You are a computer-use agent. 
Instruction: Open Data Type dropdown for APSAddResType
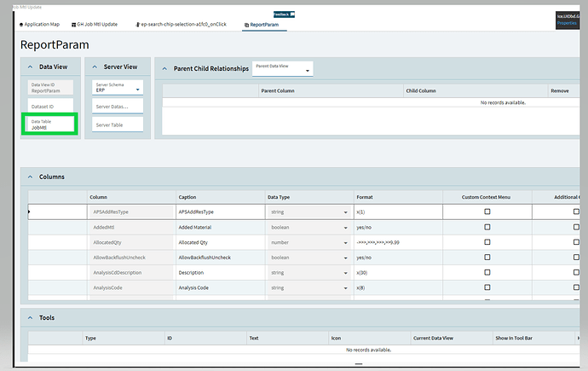345,212
